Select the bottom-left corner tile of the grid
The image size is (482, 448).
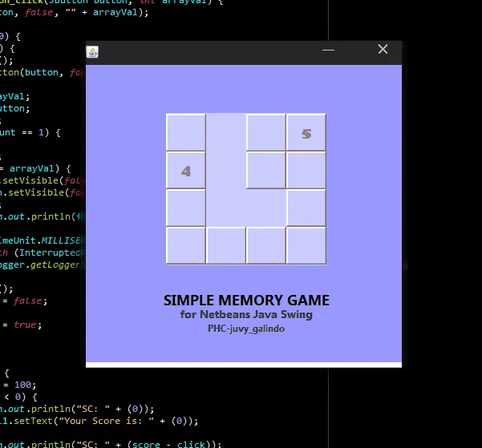click(186, 245)
